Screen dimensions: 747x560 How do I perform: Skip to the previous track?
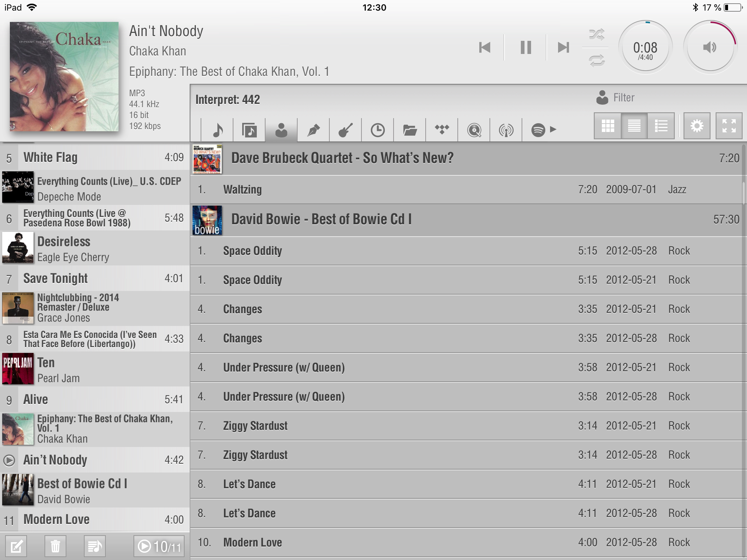(x=485, y=47)
